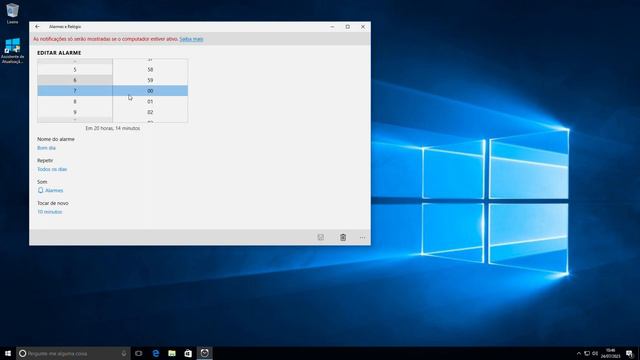Screen dimensions: 640x360
Task: Choose minute 59 in the picker
Action: (150, 80)
